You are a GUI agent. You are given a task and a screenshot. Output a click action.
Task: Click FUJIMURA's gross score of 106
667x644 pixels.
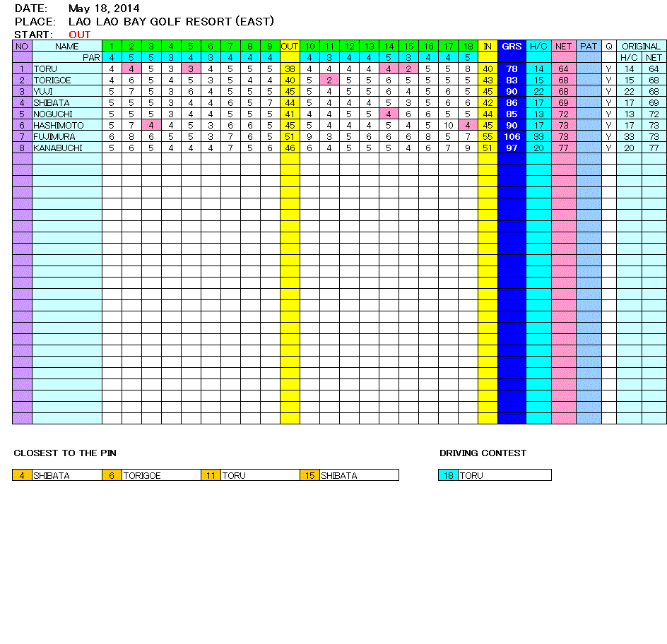coord(512,136)
